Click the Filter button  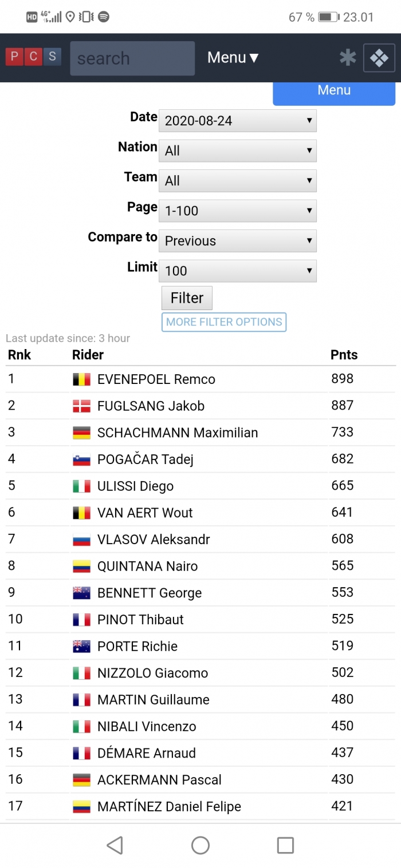tap(187, 298)
